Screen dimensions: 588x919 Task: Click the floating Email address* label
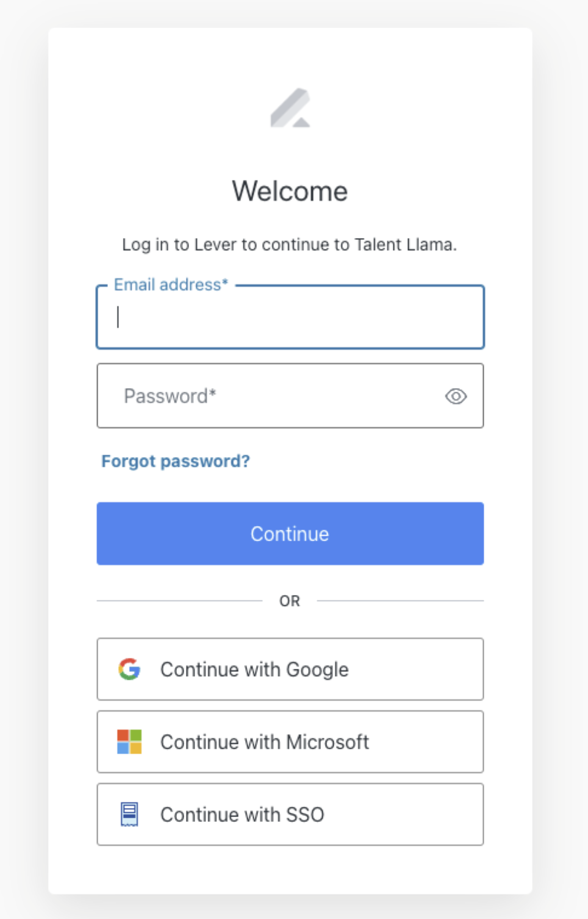[171, 284]
